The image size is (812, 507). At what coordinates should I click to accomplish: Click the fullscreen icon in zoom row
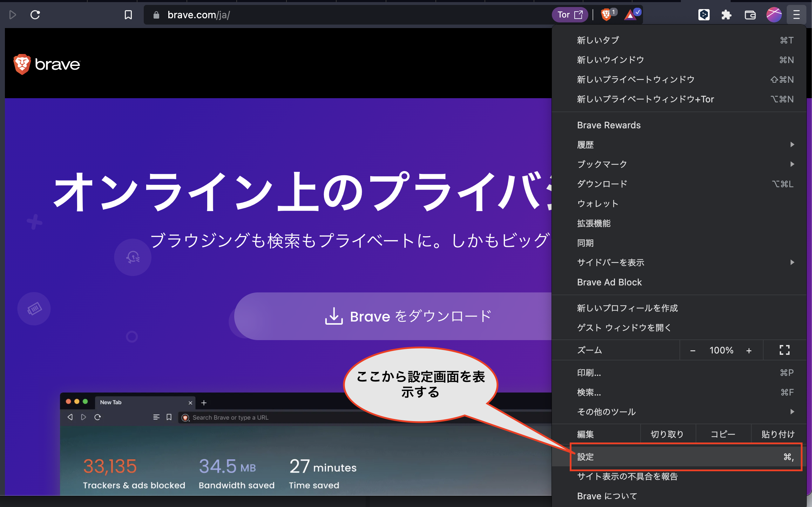[785, 350]
